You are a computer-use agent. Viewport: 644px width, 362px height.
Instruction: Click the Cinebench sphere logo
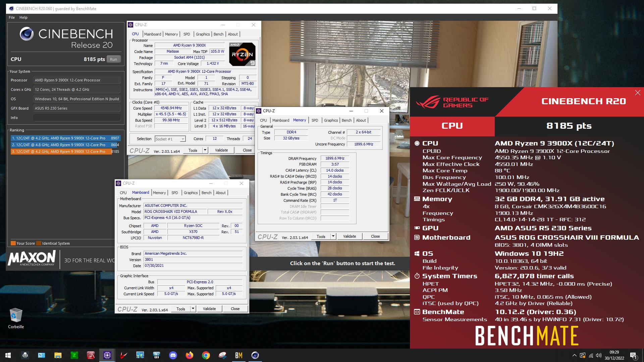[x=26, y=34]
